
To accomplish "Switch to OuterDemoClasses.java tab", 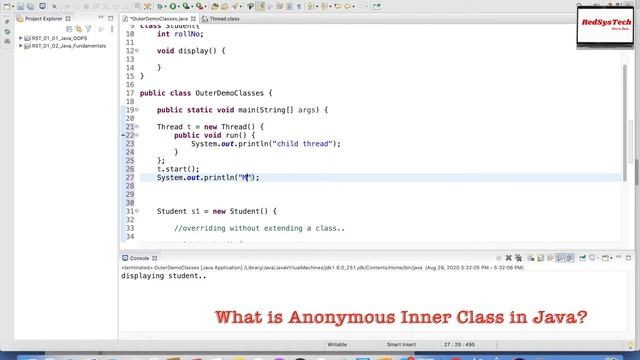I will (160, 19).
